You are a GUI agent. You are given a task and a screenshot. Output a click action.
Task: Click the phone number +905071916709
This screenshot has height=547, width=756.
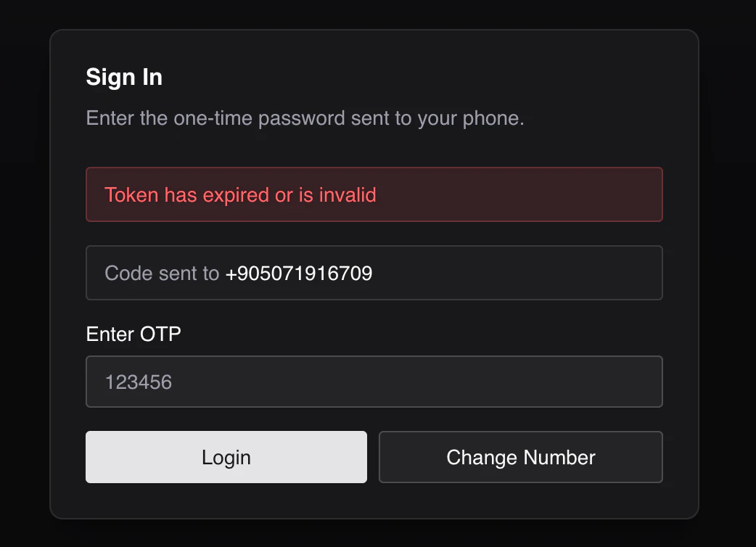298,273
